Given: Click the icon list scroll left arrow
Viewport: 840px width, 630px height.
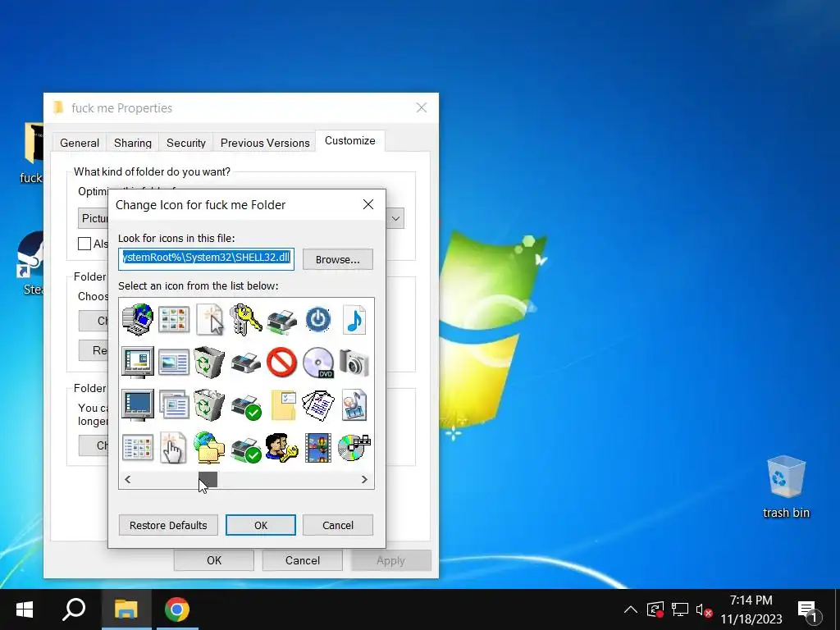Looking at the screenshot, I should coord(127,479).
